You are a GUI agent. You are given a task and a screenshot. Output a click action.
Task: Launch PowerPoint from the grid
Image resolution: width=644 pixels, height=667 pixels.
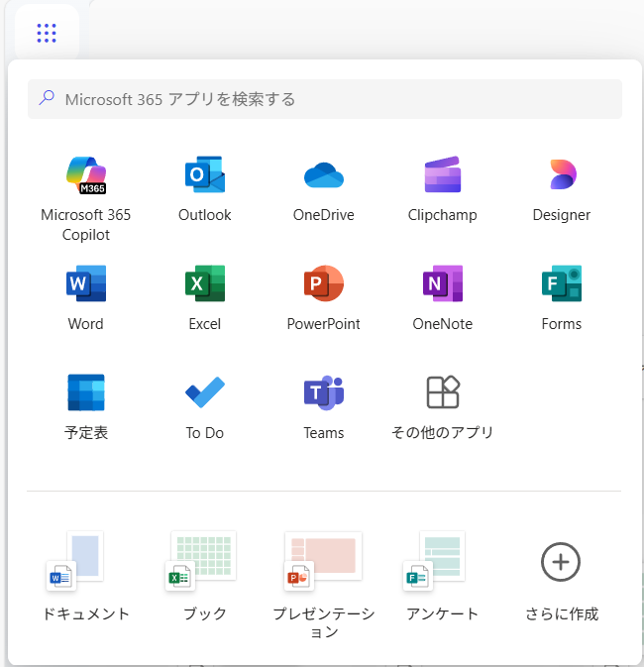tap(324, 298)
